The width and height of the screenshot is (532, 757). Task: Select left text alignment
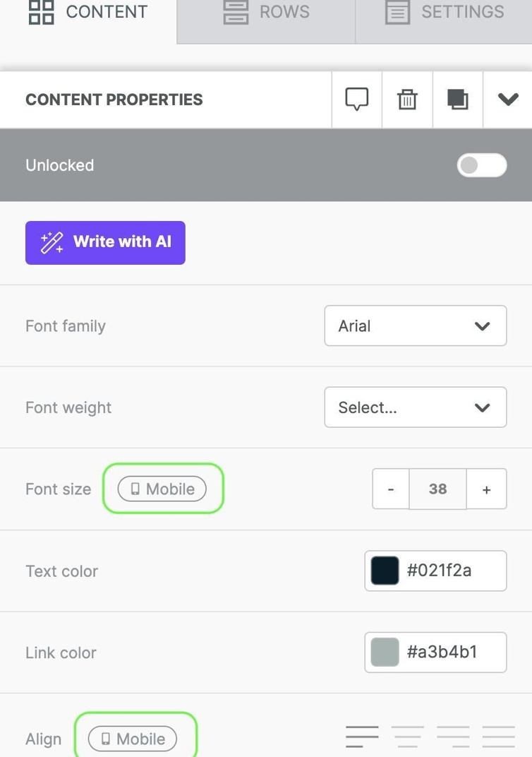362,737
